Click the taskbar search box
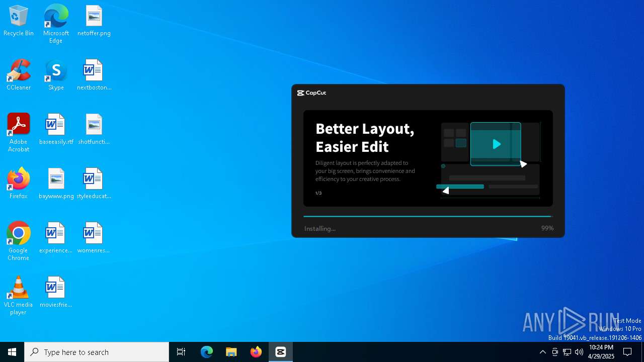644x362 pixels. (x=97, y=352)
